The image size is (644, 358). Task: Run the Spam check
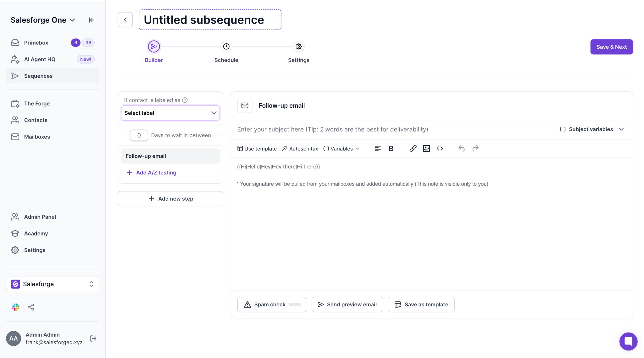(272, 304)
